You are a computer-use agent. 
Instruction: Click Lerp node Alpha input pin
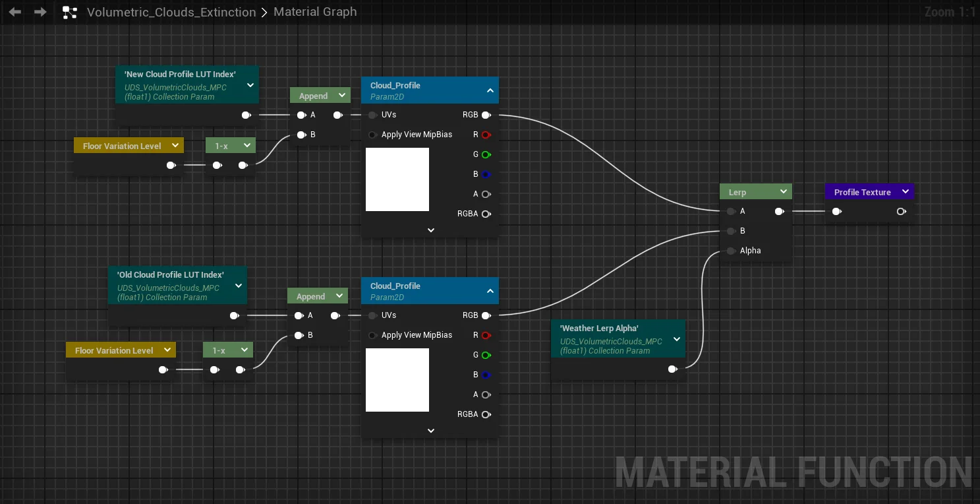731,251
